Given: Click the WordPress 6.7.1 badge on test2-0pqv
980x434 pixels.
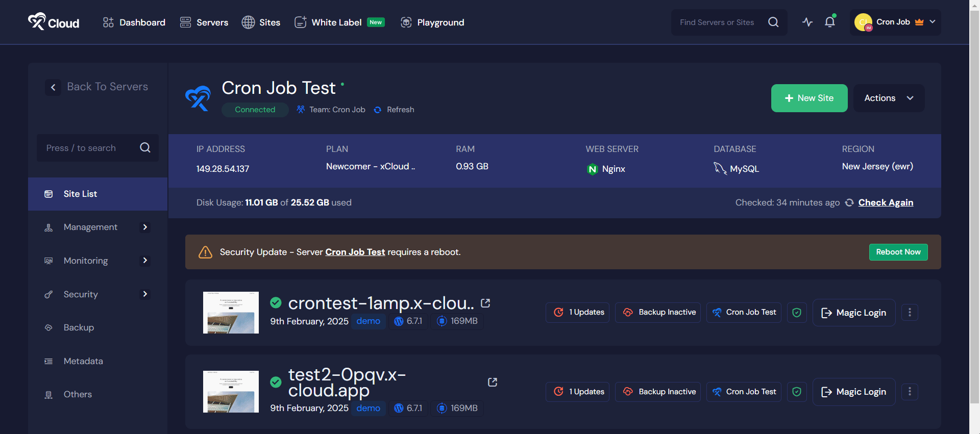Looking at the screenshot, I should pyautogui.click(x=408, y=408).
